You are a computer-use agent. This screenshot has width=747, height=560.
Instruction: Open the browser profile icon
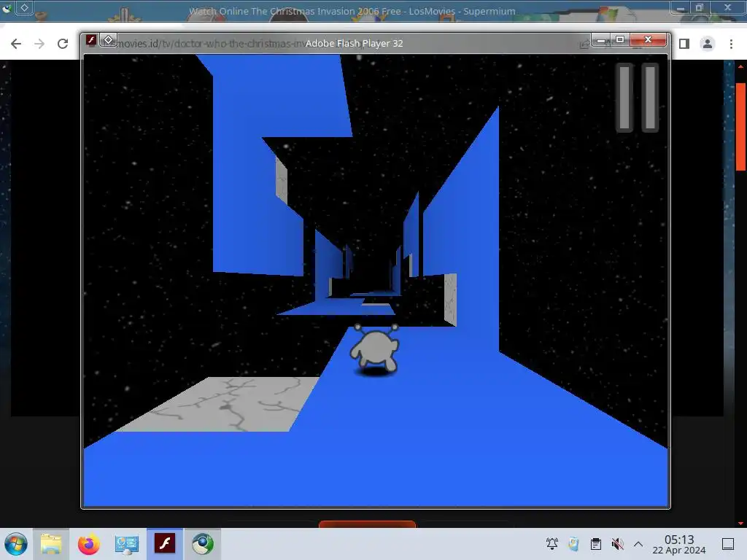pyautogui.click(x=708, y=44)
